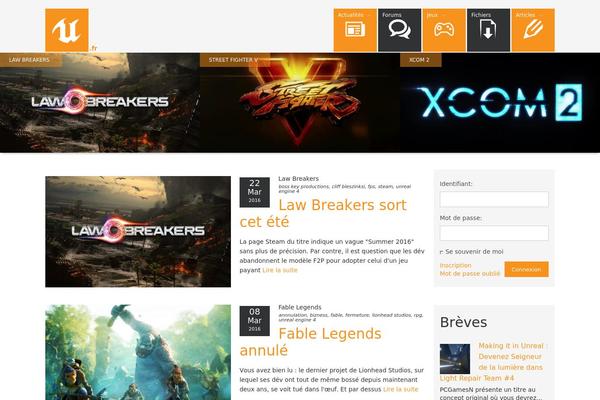600x400 pixels.
Task: Follow the Inscription link
Action: [455, 265]
